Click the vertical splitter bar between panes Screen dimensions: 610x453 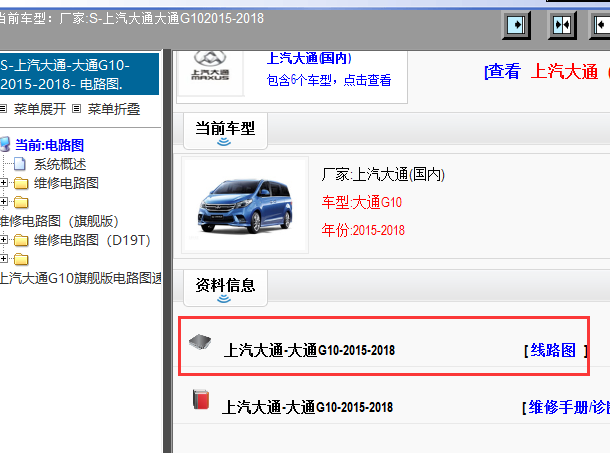[167, 251]
